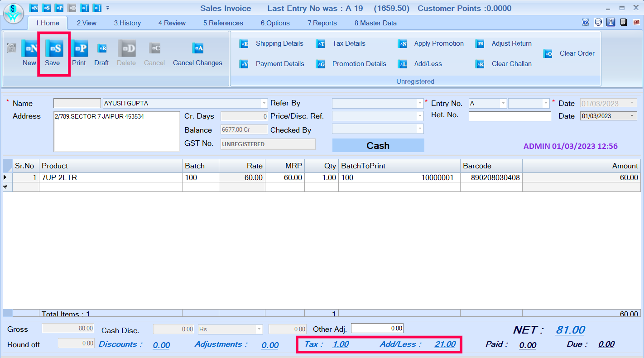This screenshot has width=644, height=358.
Task: Click the Address text box
Action: [x=117, y=131]
